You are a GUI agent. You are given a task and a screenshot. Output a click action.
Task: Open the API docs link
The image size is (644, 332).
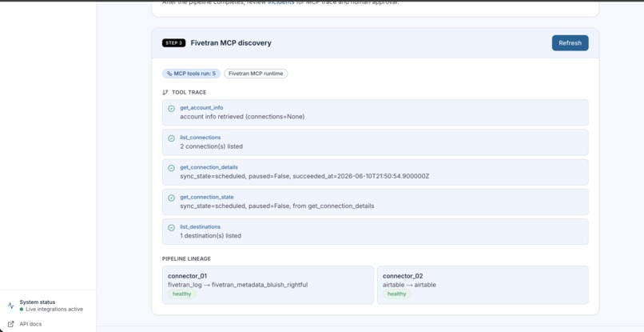pos(30,324)
